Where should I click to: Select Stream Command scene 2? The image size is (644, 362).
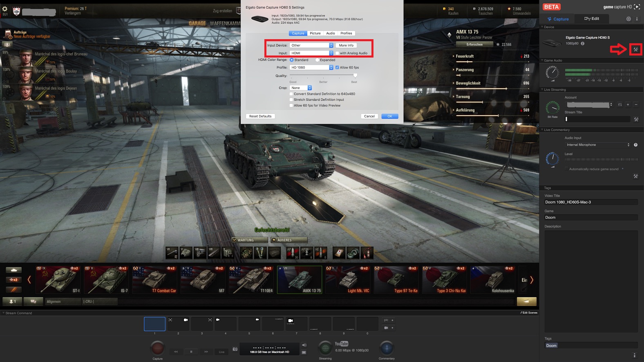click(x=178, y=324)
